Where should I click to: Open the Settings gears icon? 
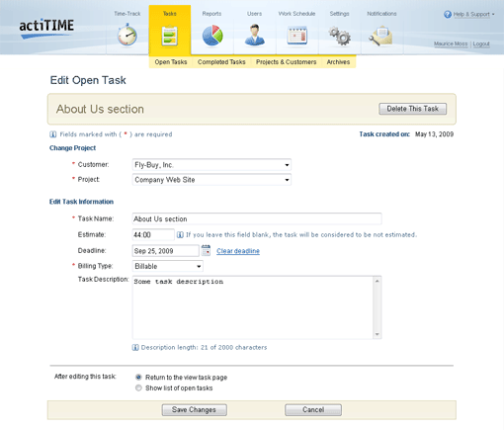point(339,36)
